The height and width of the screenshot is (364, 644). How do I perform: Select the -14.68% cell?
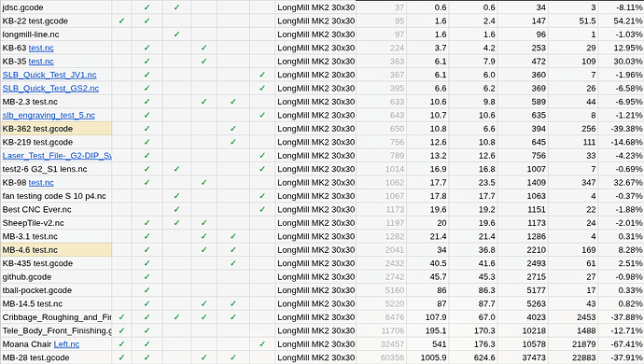pos(622,142)
